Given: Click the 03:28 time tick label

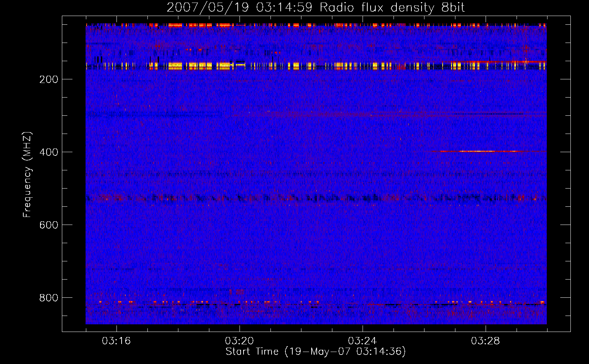Looking at the screenshot, I should [x=486, y=341].
